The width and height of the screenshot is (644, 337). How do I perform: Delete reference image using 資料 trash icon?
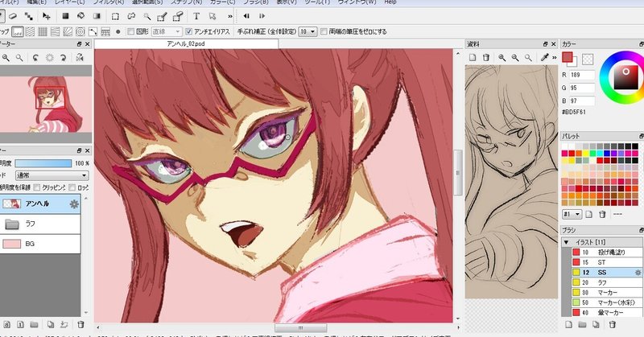486,58
